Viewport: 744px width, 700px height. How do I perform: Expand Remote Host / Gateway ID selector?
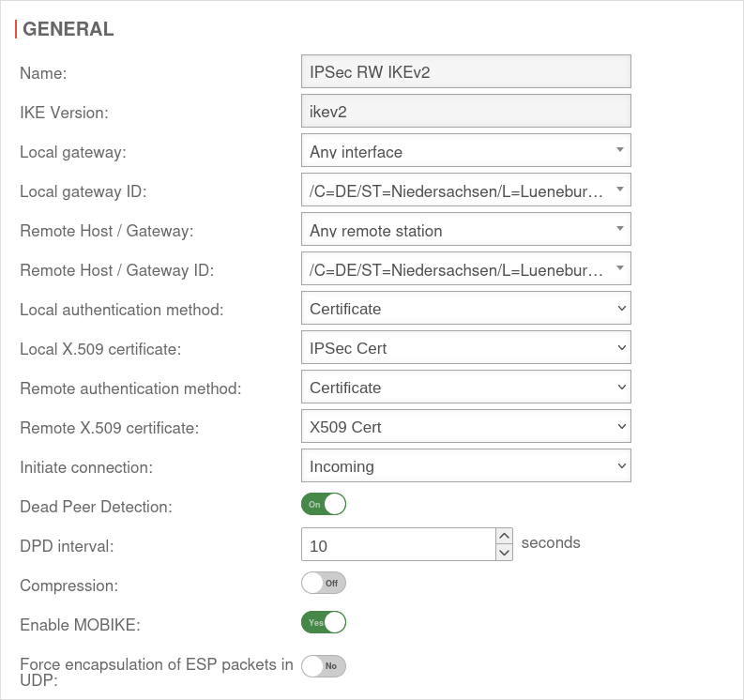(465, 269)
